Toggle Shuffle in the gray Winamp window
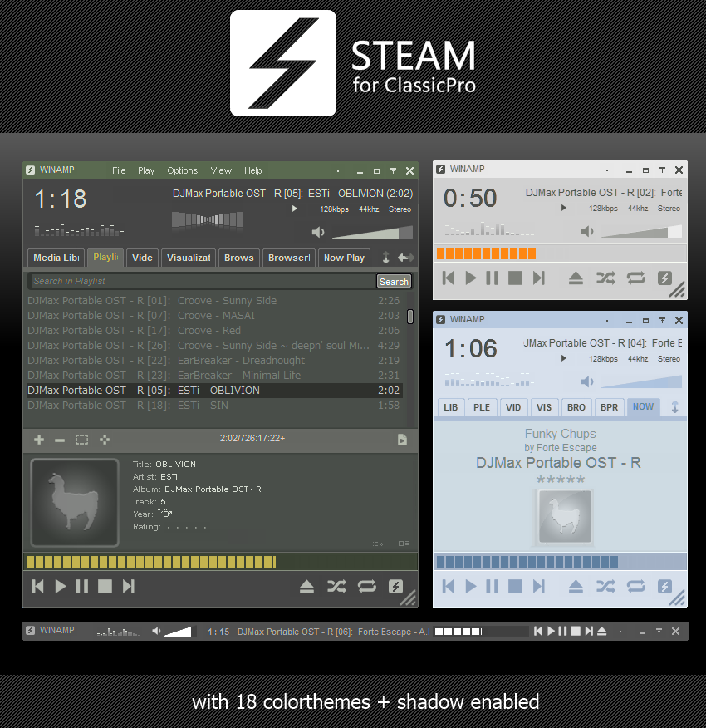The height and width of the screenshot is (728, 706). coord(605,278)
